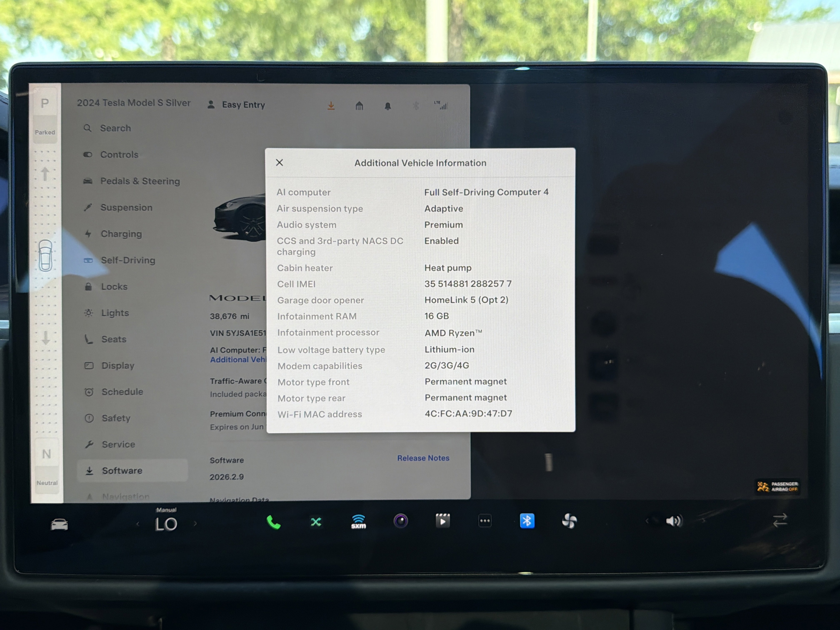Image resolution: width=840 pixels, height=630 pixels.
Task: Open the Search option in the sidebar
Action: point(107,128)
